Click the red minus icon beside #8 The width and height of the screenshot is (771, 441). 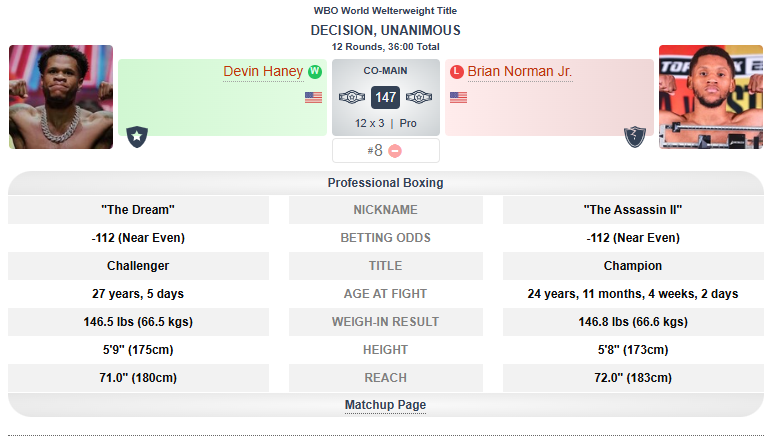pyautogui.click(x=395, y=151)
